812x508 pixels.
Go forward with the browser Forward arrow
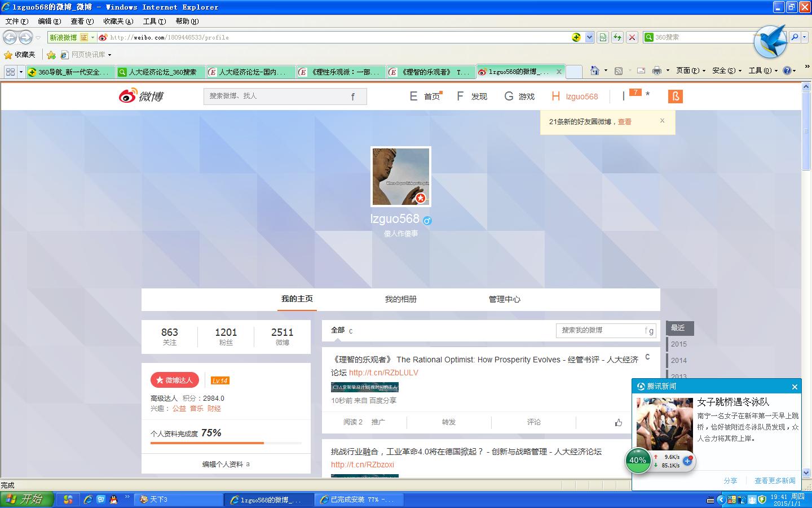click(25, 37)
